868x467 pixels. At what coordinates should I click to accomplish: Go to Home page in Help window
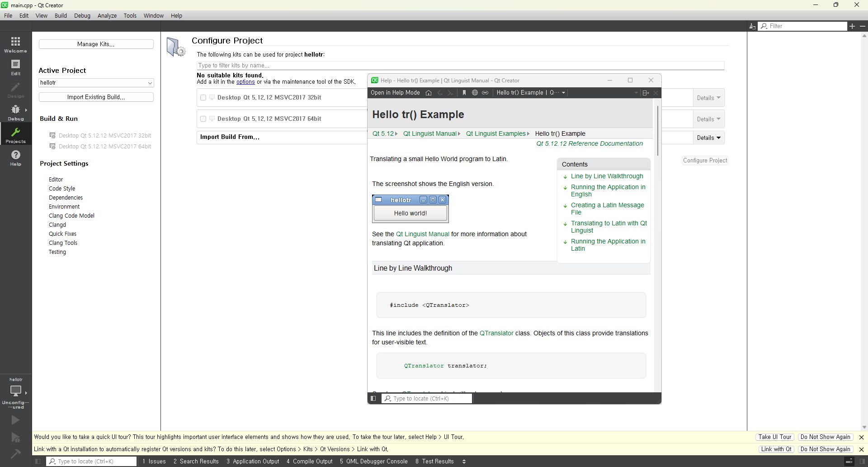pos(429,93)
